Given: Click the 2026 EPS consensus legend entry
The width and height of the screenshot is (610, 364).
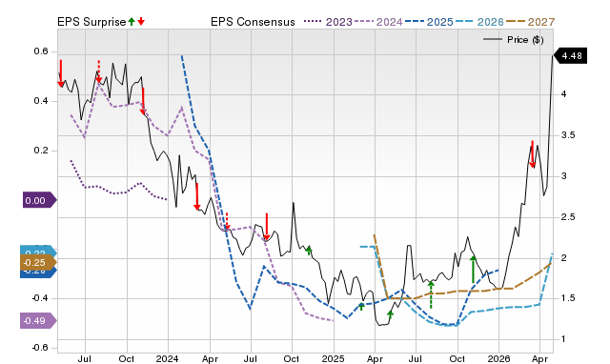Looking at the screenshot, I should point(479,22).
